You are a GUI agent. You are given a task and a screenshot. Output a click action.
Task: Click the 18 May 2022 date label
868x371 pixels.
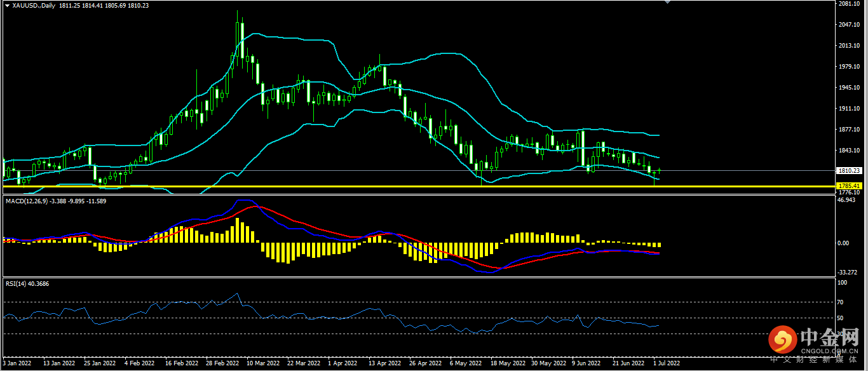(x=507, y=363)
